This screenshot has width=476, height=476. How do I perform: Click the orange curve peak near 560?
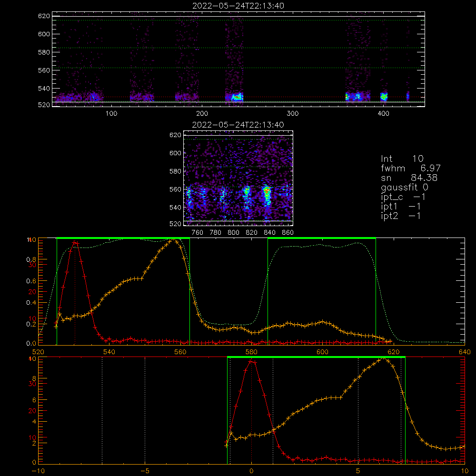point(174,239)
